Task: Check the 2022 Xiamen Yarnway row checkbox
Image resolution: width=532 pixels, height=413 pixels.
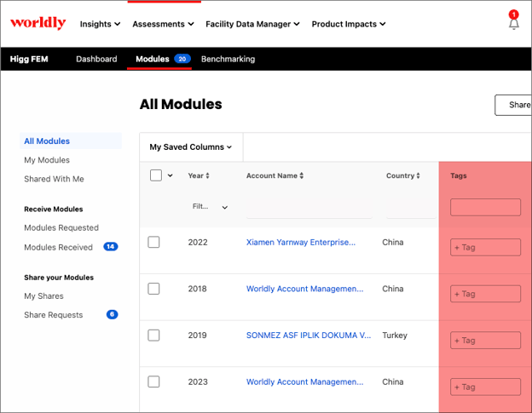Action: pyautogui.click(x=153, y=242)
